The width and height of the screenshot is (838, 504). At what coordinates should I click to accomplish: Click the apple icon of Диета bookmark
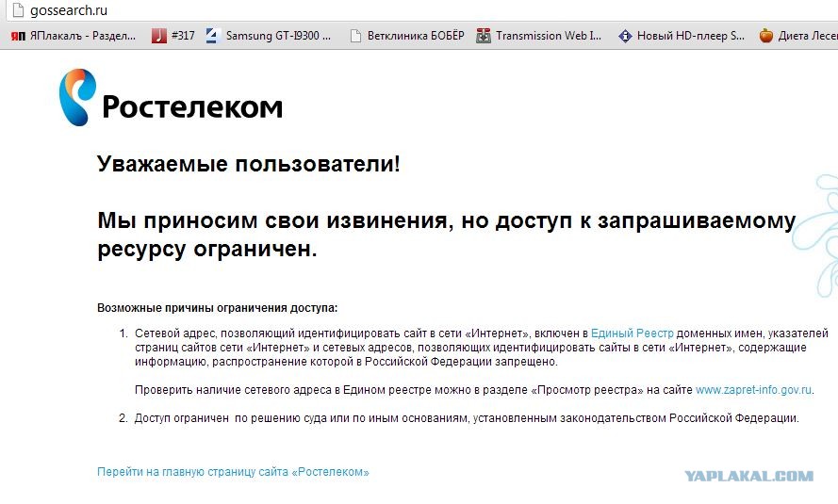point(765,36)
